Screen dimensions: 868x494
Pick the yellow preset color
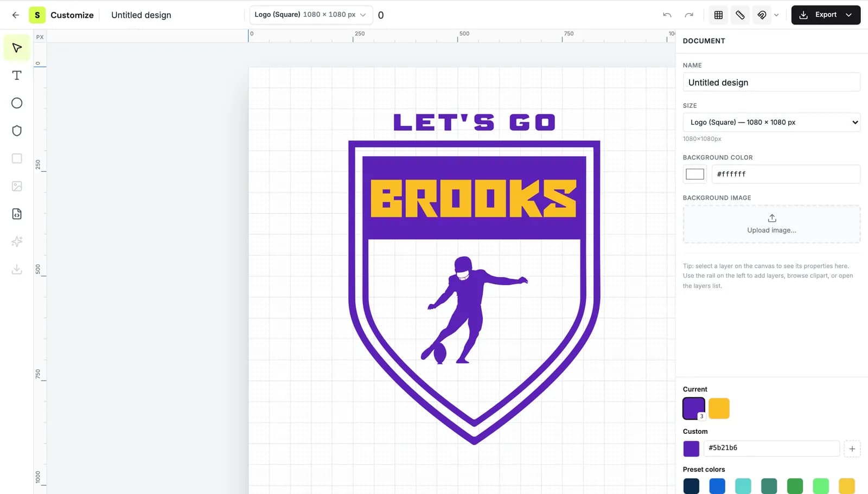[847, 486]
